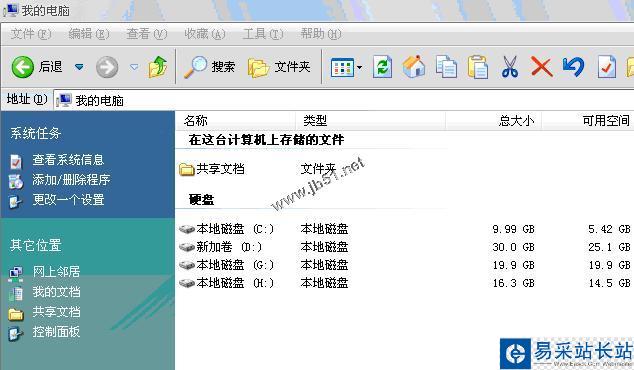Screen dimensions: 634x370
Task: Click the green Back (后退) arrow button
Action: click(22, 67)
